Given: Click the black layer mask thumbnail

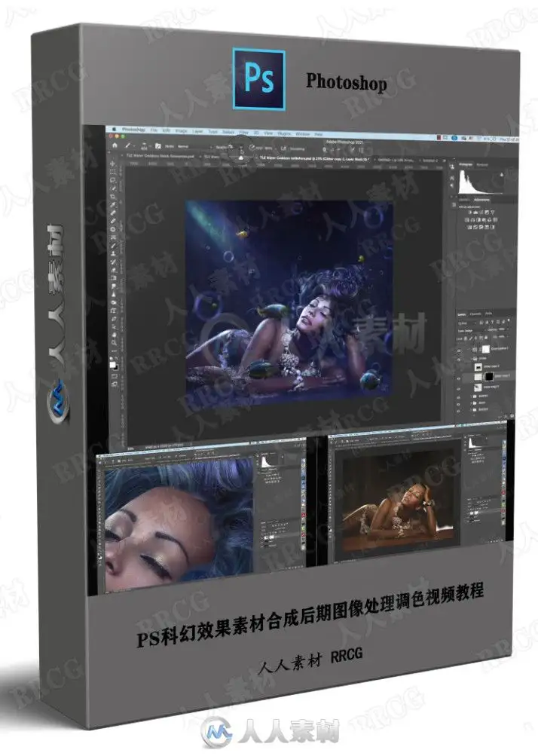Looking at the screenshot, I should 489,377.
